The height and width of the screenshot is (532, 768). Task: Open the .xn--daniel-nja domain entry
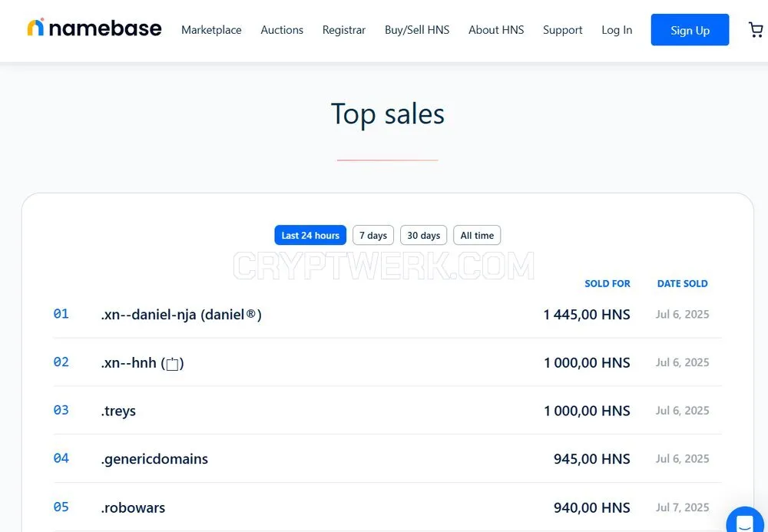pyautogui.click(x=181, y=314)
